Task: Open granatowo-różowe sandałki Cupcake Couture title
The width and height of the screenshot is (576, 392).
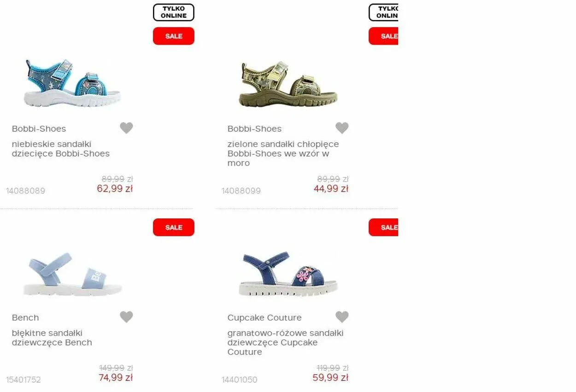Action: pos(285,342)
